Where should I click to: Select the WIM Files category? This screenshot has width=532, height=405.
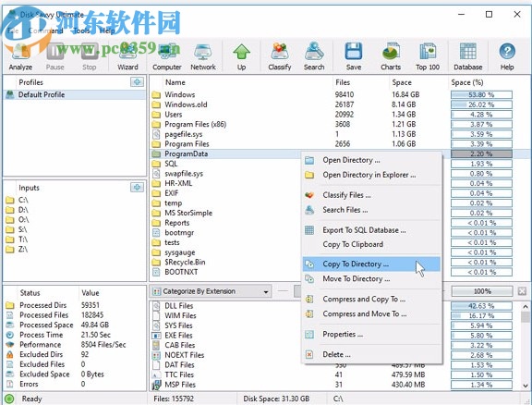click(x=180, y=315)
